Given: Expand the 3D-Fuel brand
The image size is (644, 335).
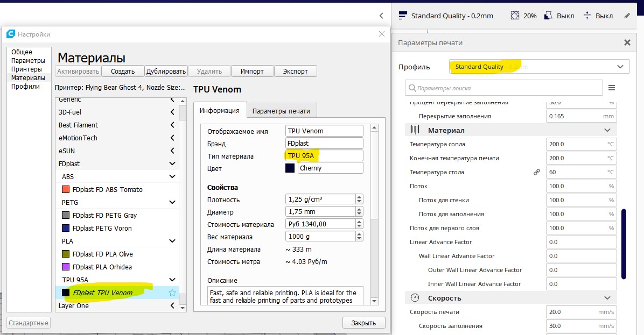Looking at the screenshot, I should [x=172, y=112].
